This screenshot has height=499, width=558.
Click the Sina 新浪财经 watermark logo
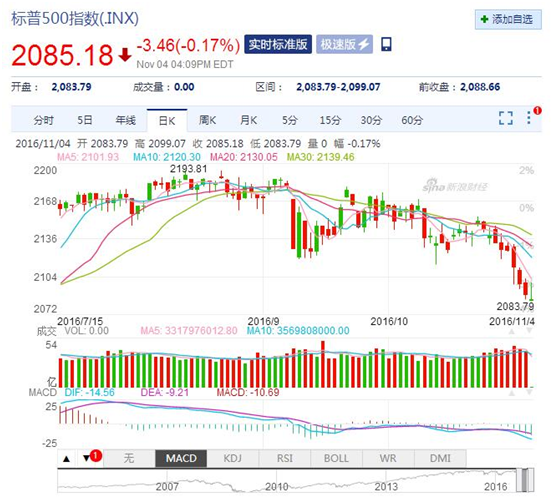[x=454, y=185]
